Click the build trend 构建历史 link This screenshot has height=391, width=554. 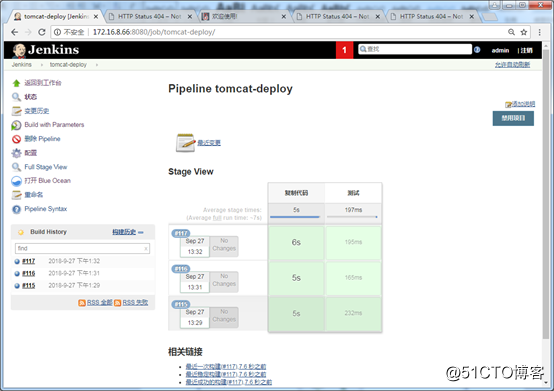(x=124, y=232)
